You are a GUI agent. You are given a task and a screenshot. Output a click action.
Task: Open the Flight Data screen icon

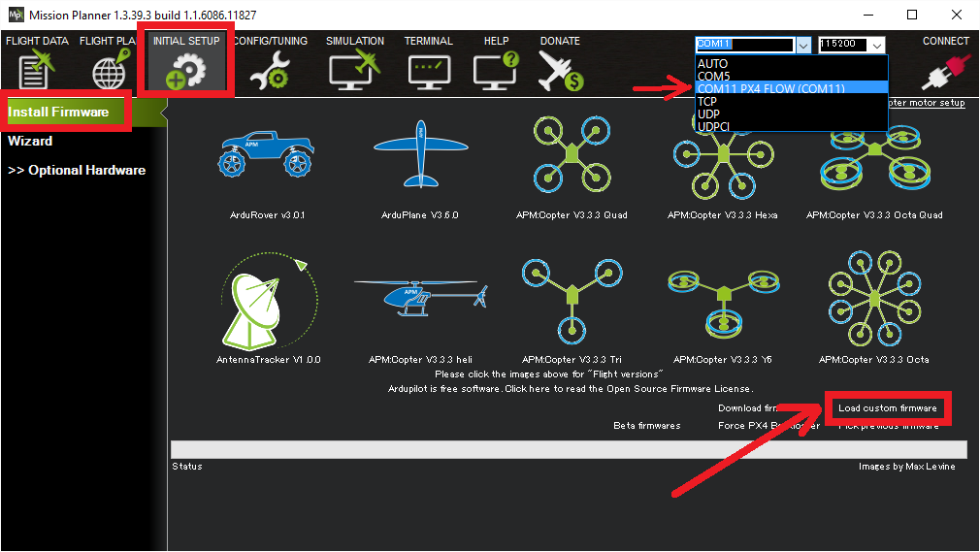(x=34, y=72)
